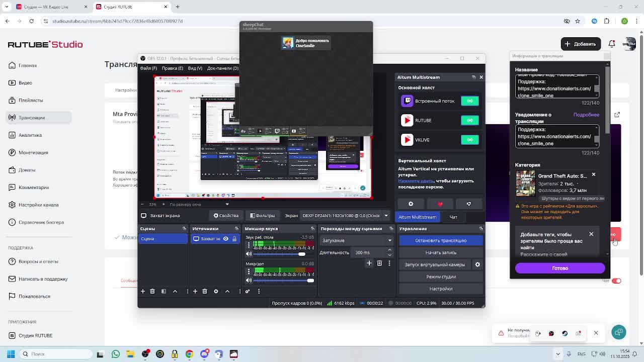Click the Уведомление о трансляции text field
The width and height of the screenshot is (644, 362).
tap(556, 136)
